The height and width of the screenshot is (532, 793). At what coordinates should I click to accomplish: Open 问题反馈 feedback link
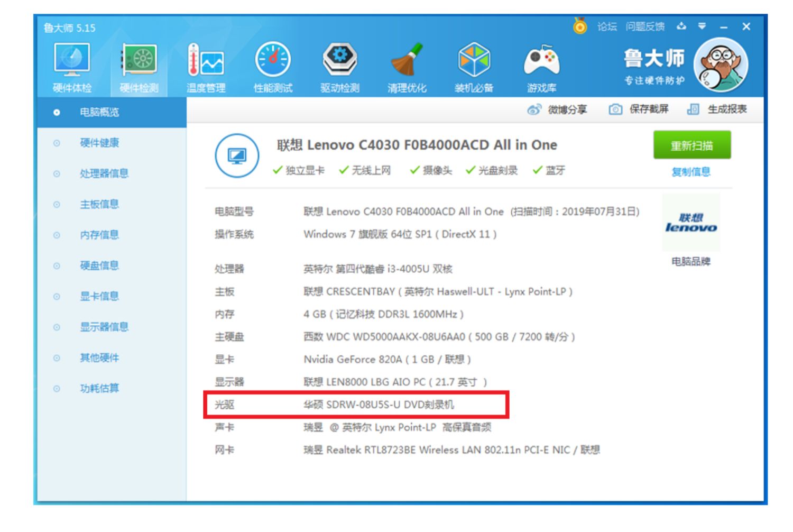(x=645, y=26)
